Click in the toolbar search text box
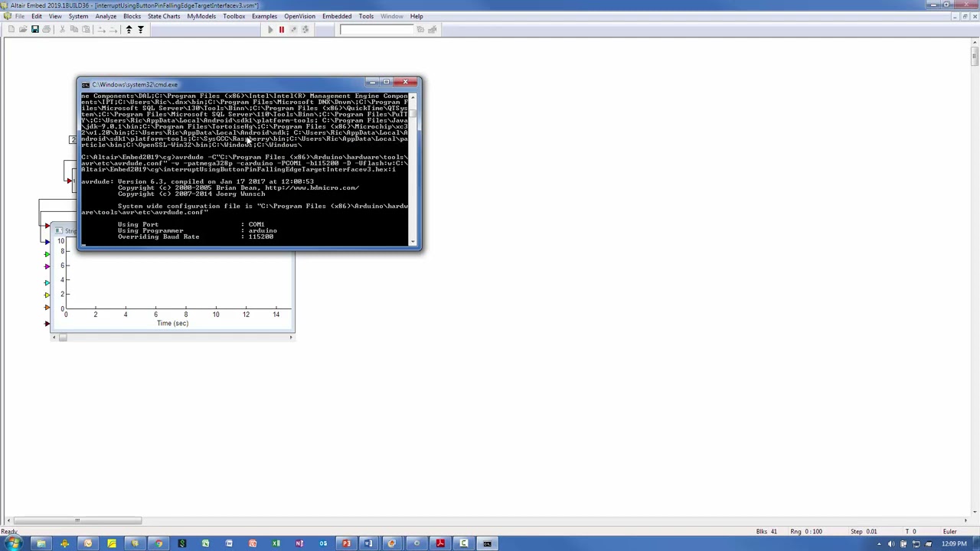980x551 pixels. coord(377,29)
